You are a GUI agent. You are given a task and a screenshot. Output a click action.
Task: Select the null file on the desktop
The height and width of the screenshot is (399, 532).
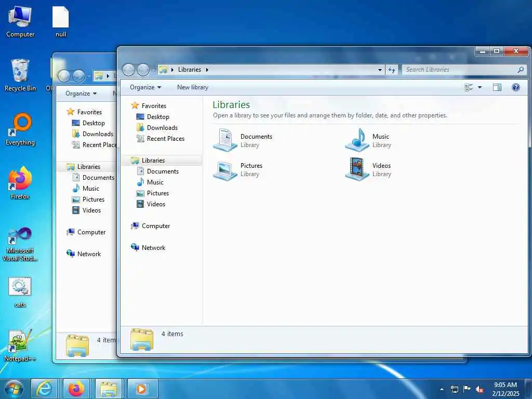click(x=61, y=21)
